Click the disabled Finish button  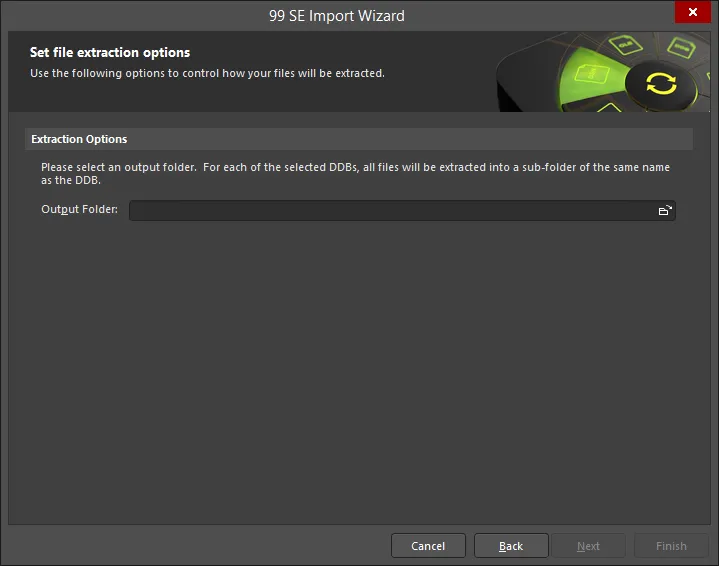671,546
